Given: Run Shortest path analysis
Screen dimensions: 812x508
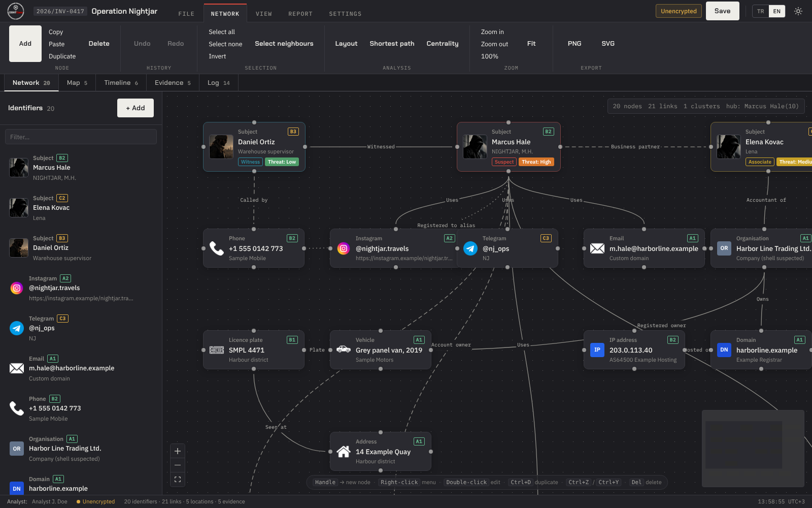Looking at the screenshot, I should point(392,44).
